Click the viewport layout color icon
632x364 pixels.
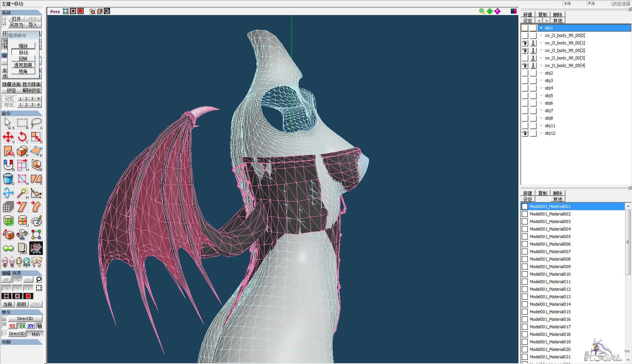[513, 11]
